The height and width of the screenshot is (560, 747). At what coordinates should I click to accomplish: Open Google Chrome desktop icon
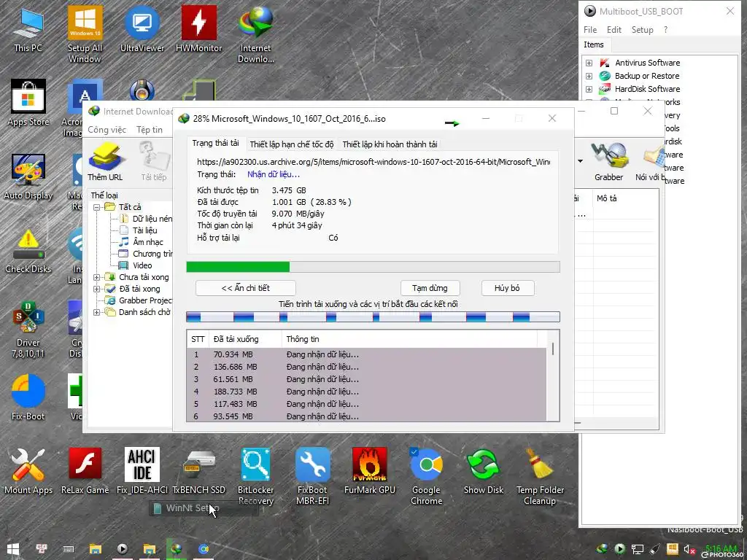tap(426, 476)
